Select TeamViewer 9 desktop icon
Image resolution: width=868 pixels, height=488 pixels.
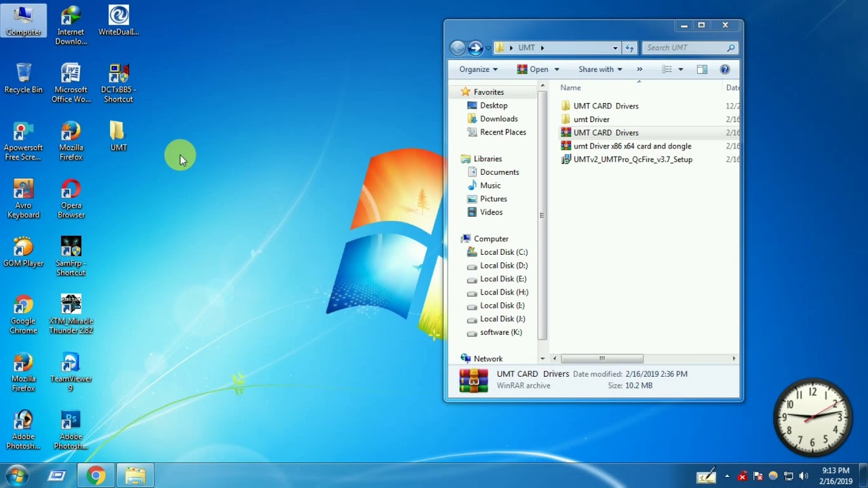(x=71, y=372)
